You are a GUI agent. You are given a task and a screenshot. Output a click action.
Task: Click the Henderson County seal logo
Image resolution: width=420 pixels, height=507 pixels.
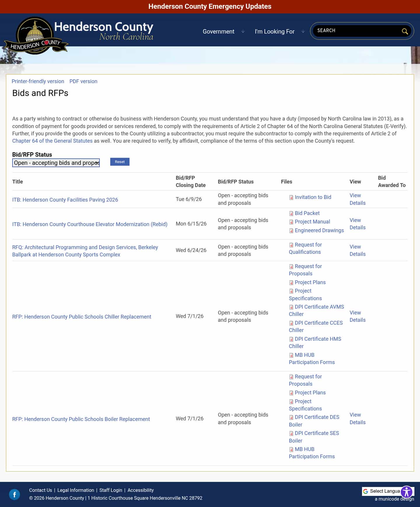[36, 36]
